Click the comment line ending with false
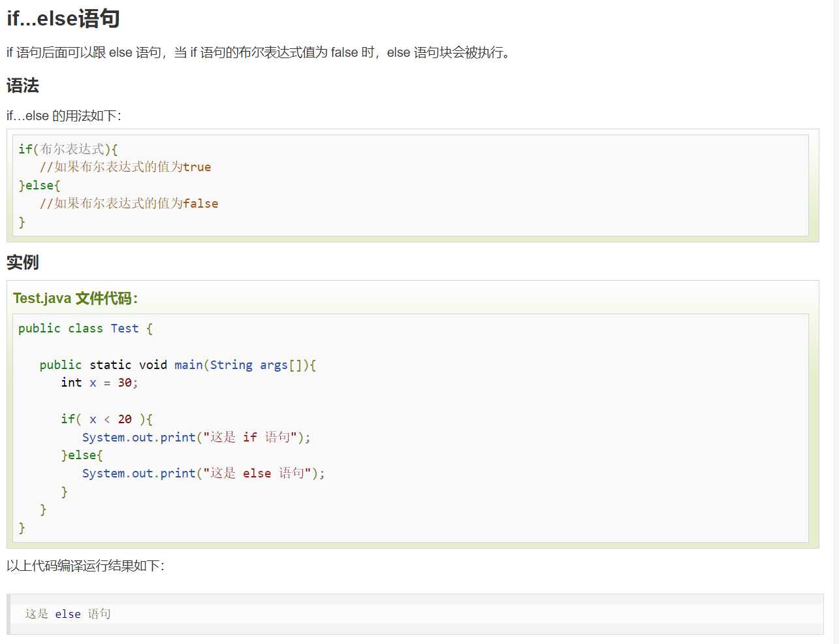Screen dimensions: 839x644 tap(129, 204)
